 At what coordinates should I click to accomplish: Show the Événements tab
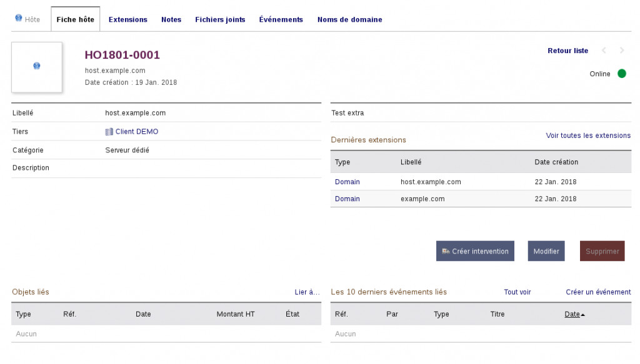(x=281, y=19)
